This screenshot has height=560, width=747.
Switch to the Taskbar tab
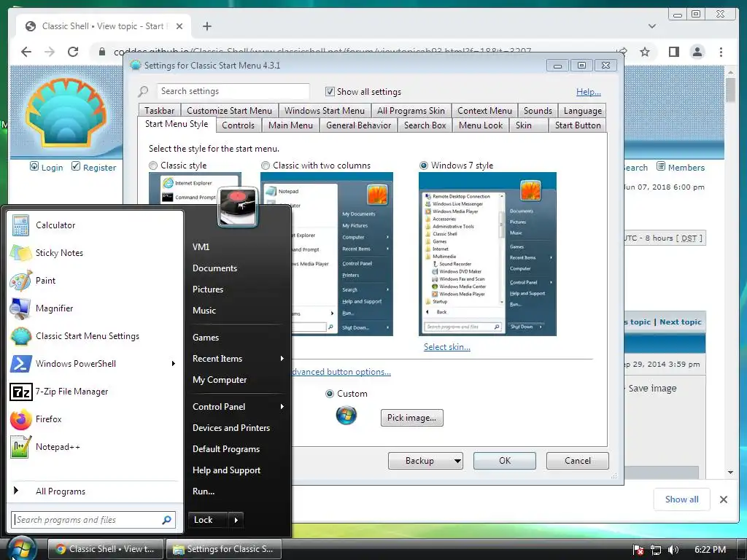160,111
